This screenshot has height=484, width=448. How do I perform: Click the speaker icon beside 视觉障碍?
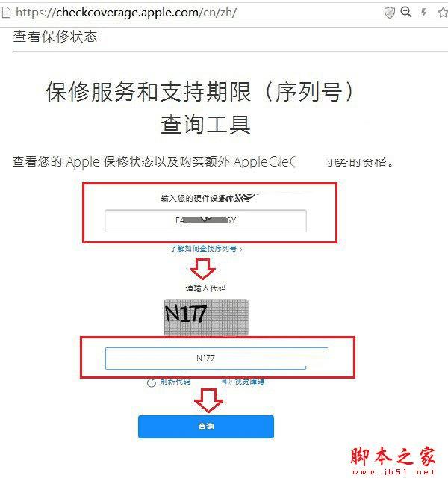(227, 382)
